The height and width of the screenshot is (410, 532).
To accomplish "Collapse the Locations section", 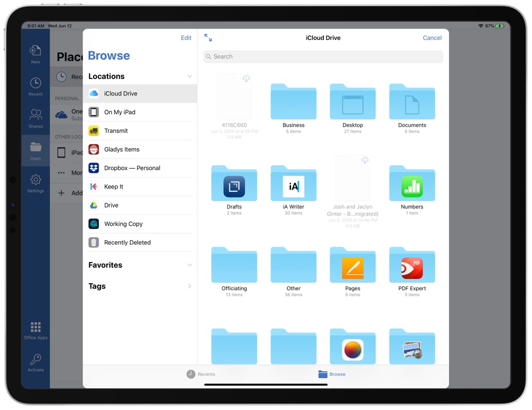I will 190,76.
